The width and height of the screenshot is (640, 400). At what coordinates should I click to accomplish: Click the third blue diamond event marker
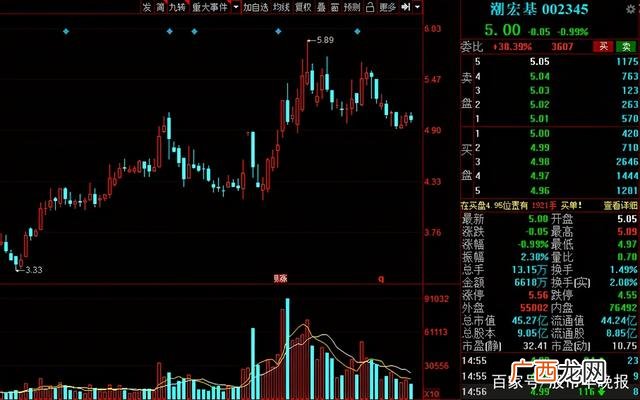click(194, 31)
